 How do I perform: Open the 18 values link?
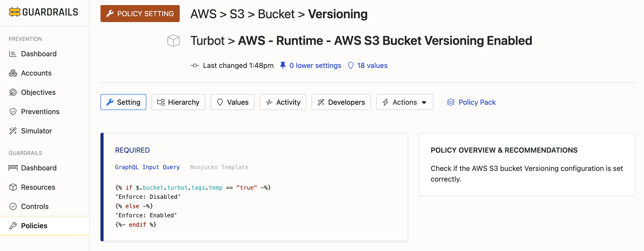pos(372,66)
